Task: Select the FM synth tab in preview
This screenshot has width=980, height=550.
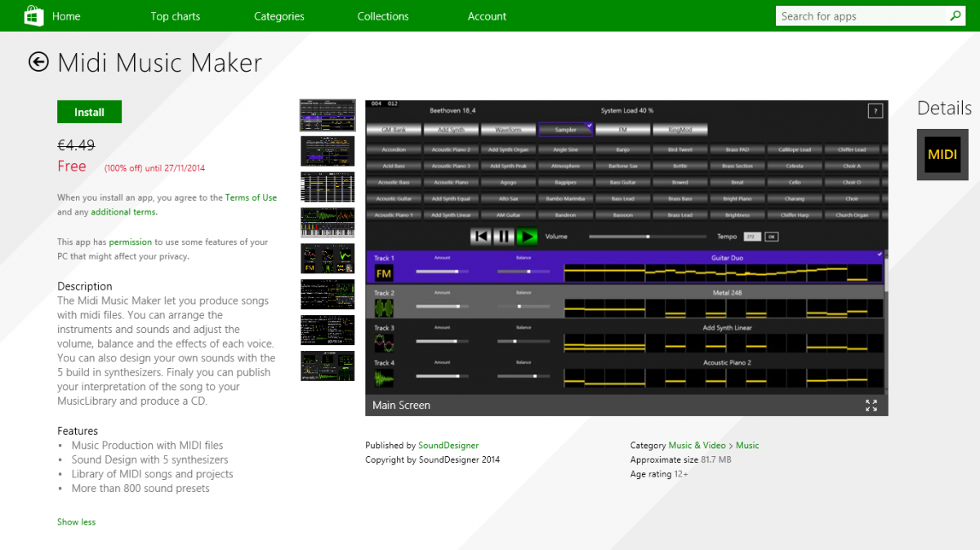Action: pyautogui.click(x=622, y=130)
